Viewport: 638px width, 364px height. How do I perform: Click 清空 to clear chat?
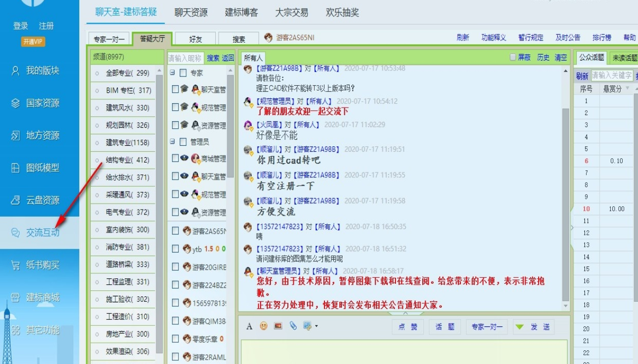tap(560, 57)
